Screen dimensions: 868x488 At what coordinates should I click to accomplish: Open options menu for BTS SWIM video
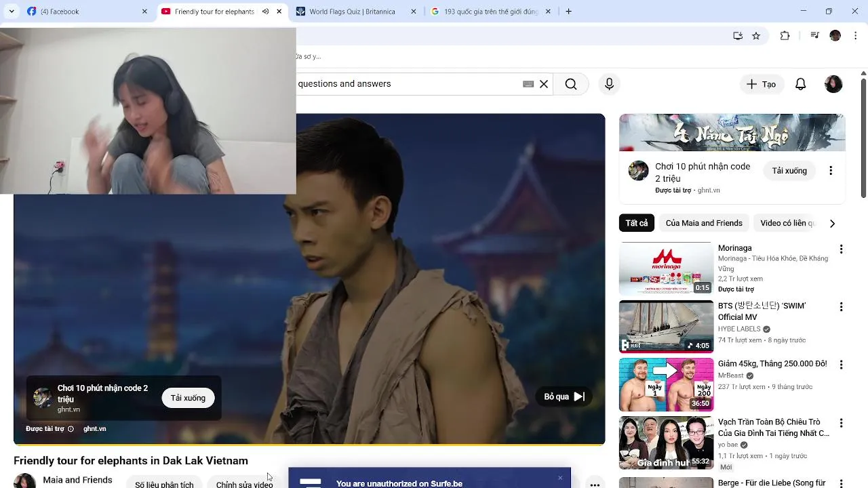point(841,307)
